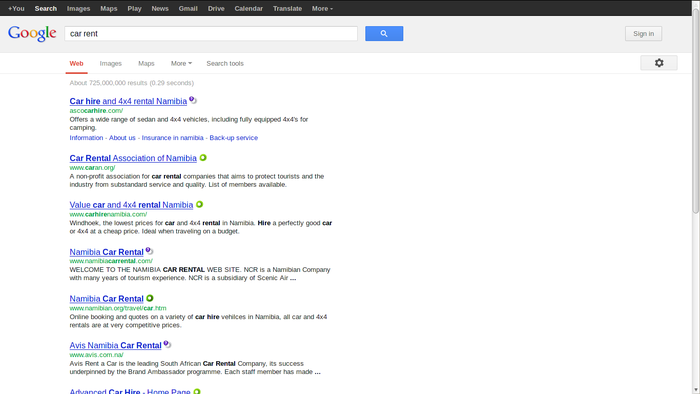Viewport: 700px width, 394px height.
Task: Click the Google logo
Action: 32,33
